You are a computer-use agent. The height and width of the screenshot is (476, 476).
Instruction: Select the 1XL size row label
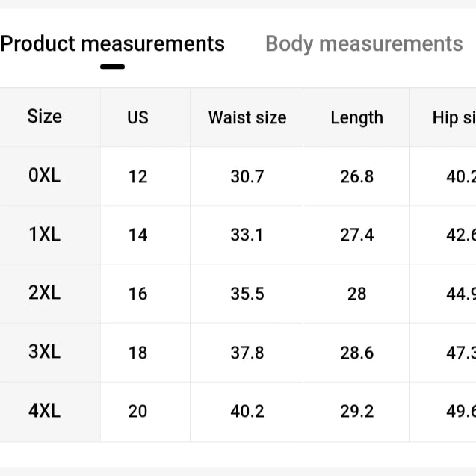[x=45, y=235]
